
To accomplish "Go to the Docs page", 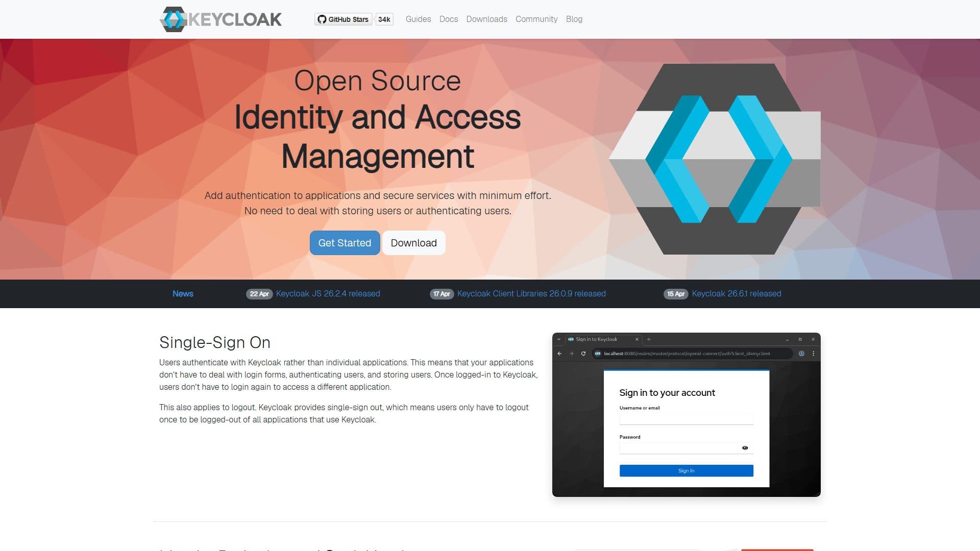I will pyautogui.click(x=449, y=19).
